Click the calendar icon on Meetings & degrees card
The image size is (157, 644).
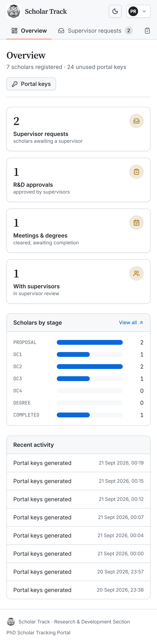[x=136, y=222]
